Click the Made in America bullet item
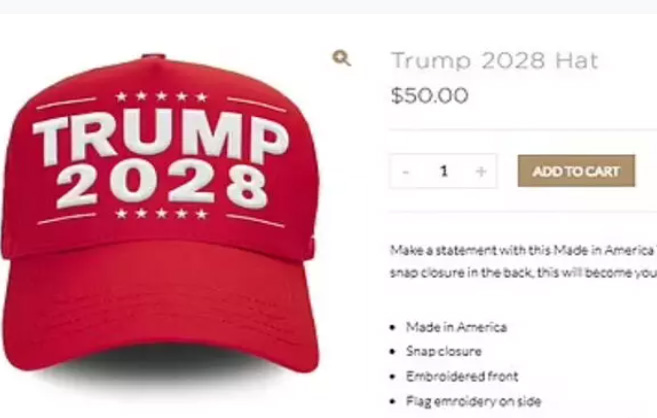The image size is (657, 418). pos(456,327)
